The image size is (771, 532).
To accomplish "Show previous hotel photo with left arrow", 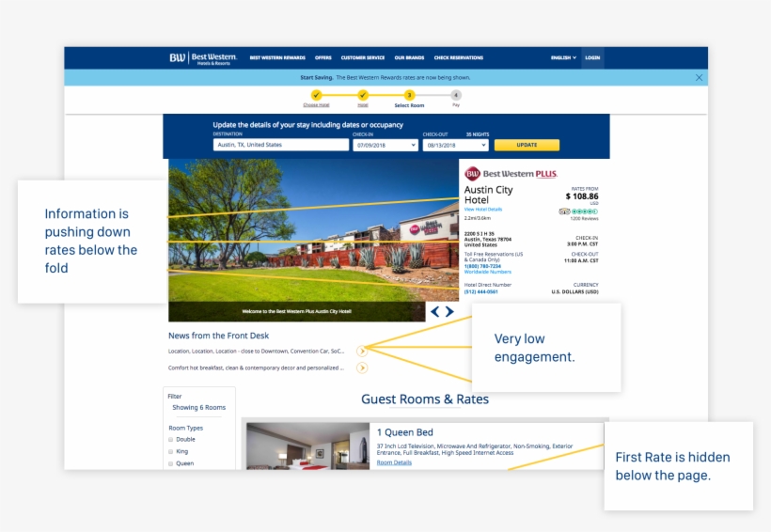I will click(434, 311).
